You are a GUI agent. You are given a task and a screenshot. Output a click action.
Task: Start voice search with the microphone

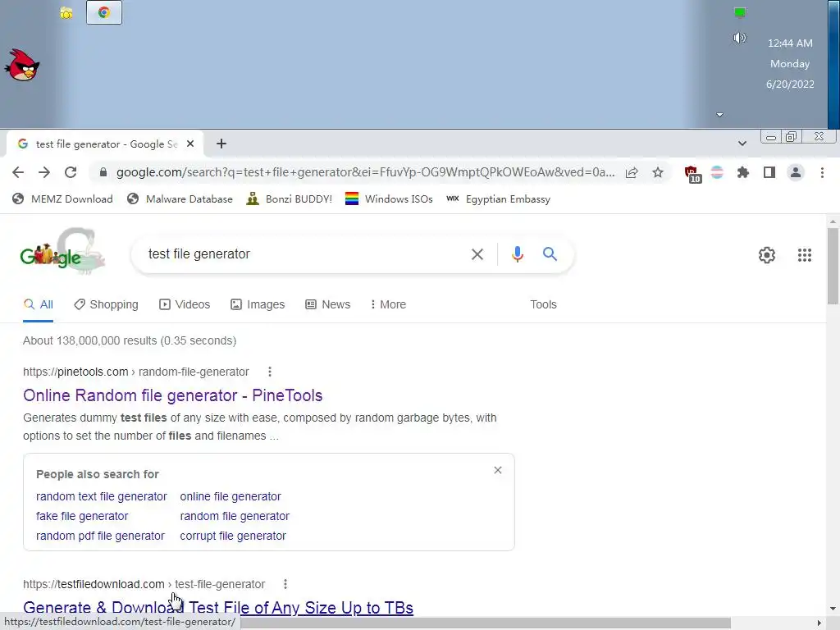tap(517, 254)
